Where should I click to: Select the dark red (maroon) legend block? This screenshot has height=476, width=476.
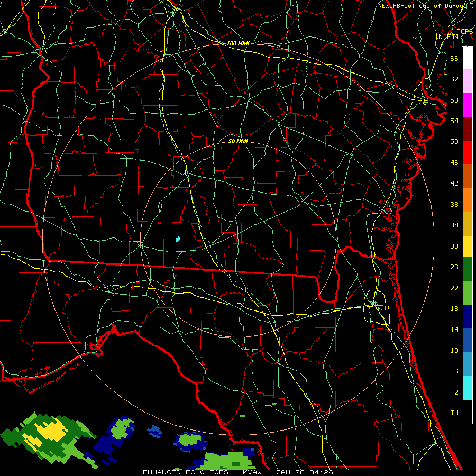(467, 129)
